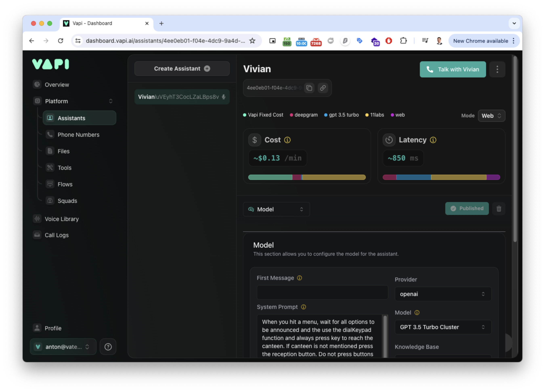Viewport: 545px width, 392px height.
Task: Click the picture-in-picture extension icon
Action: point(272,41)
